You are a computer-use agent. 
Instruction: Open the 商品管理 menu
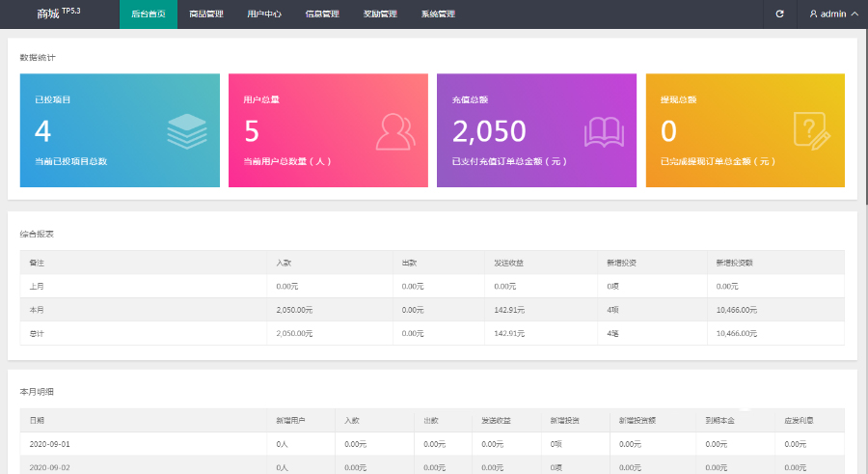206,14
